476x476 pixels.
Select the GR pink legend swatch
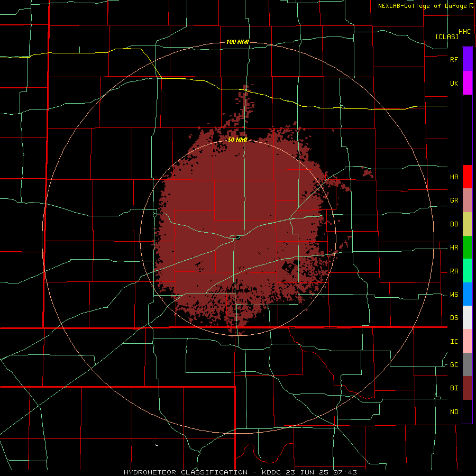(467, 200)
